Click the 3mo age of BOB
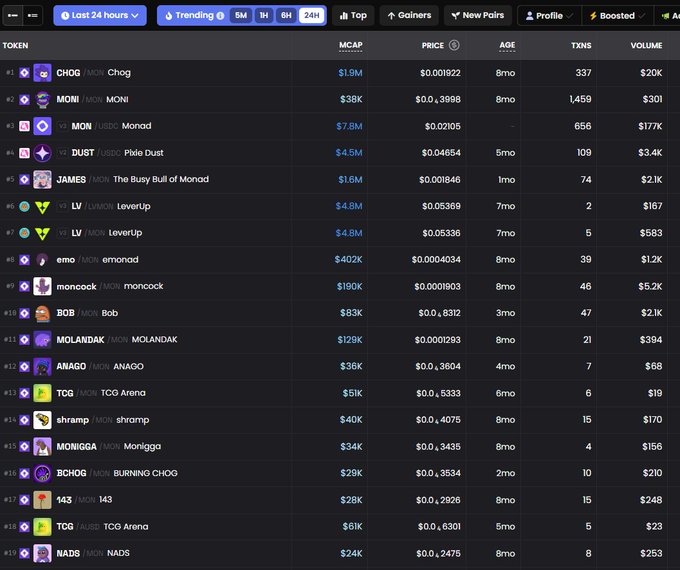Viewport: 680px width, 570px height. click(x=506, y=313)
